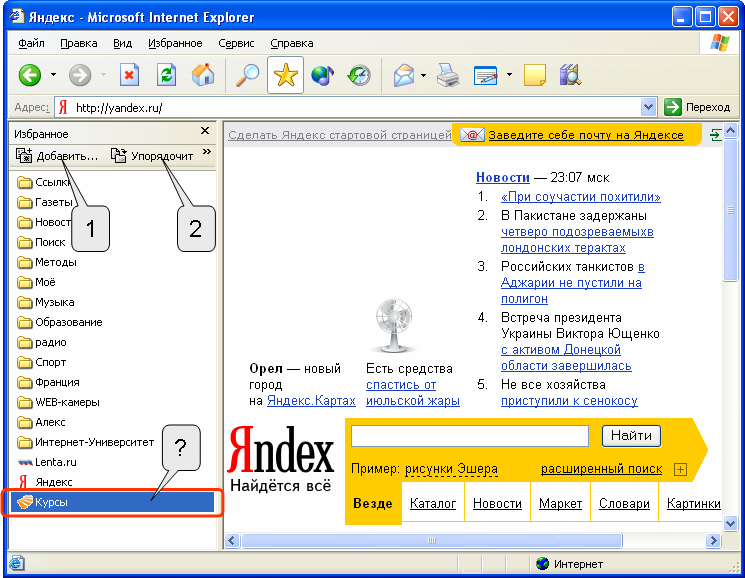Open Forward button history dropdown arrow
The image size is (745, 578).
pyautogui.click(x=103, y=75)
